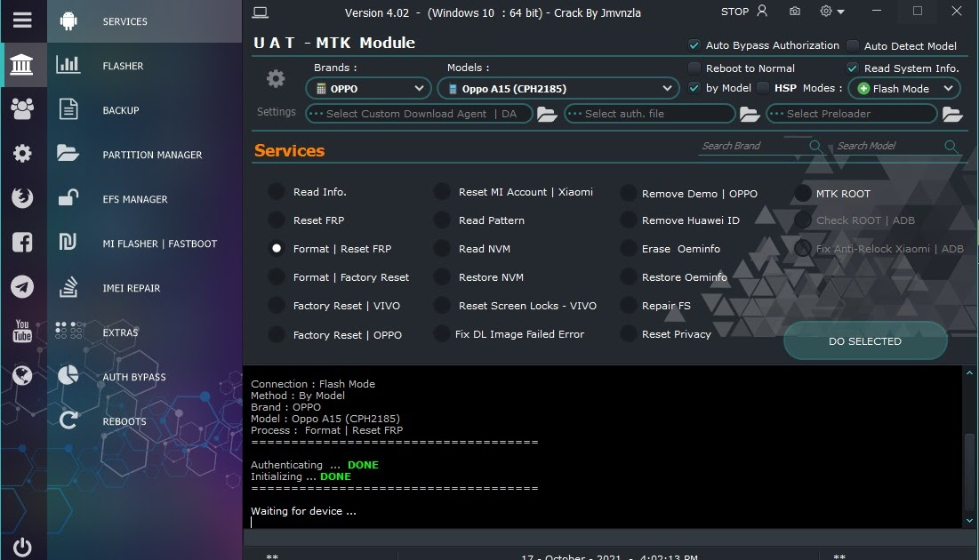Image resolution: width=979 pixels, height=560 pixels.
Task: Toggle the by Model checkbox
Action: [694, 88]
